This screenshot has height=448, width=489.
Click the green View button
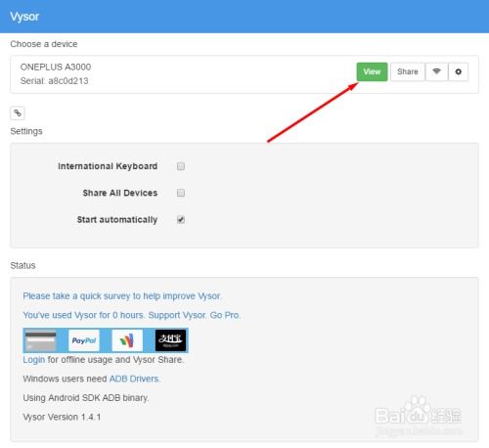point(372,71)
